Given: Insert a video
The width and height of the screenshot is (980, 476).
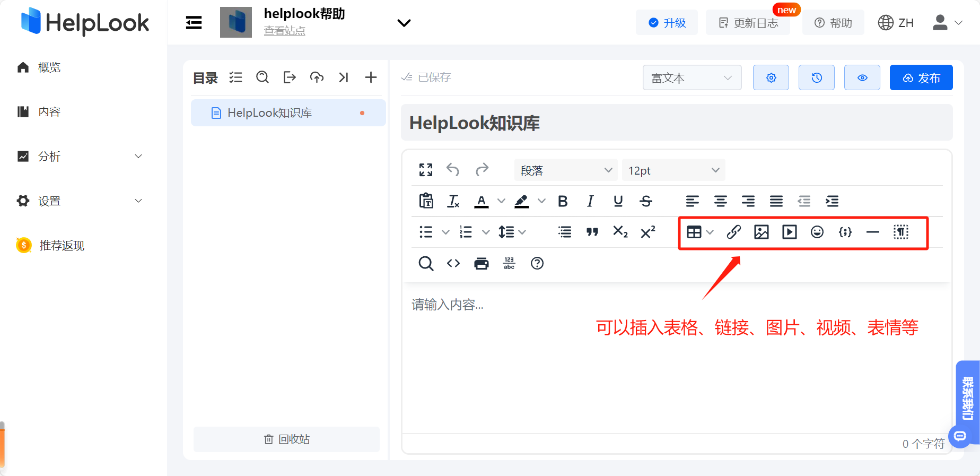Looking at the screenshot, I should point(790,232).
